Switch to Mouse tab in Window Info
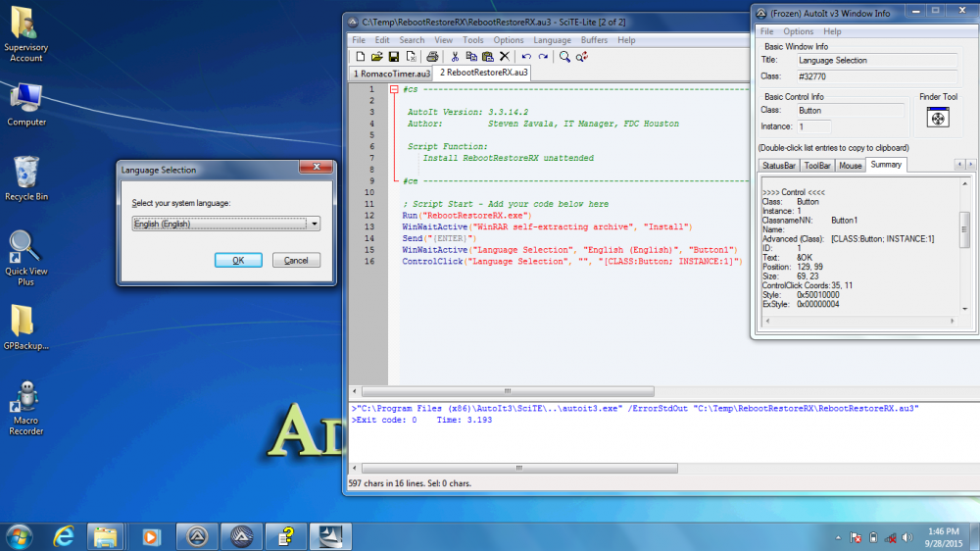Viewport: 980px width, 551px height. (850, 166)
